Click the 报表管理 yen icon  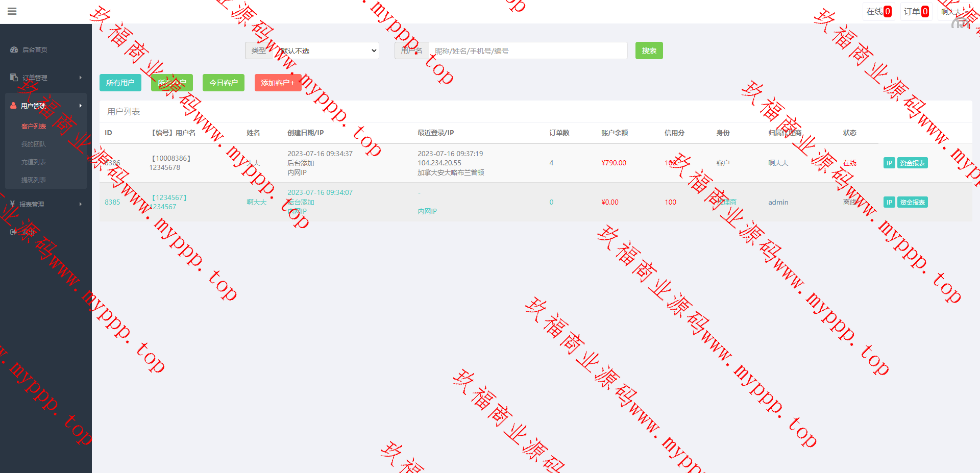[x=12, y=204]
